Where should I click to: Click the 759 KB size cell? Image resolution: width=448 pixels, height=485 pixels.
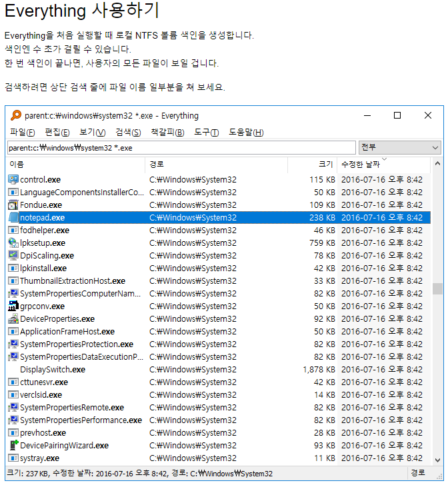[322, 242]
